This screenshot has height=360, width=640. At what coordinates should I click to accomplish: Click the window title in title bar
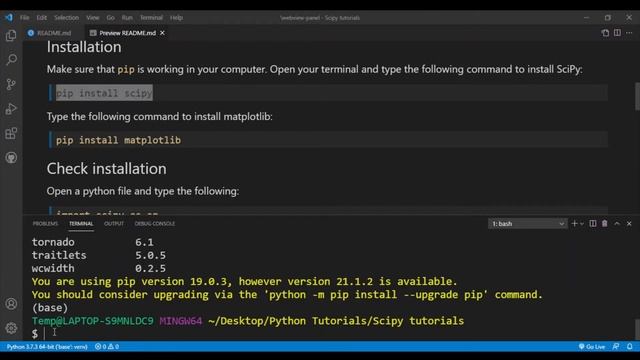click(320, 18)
